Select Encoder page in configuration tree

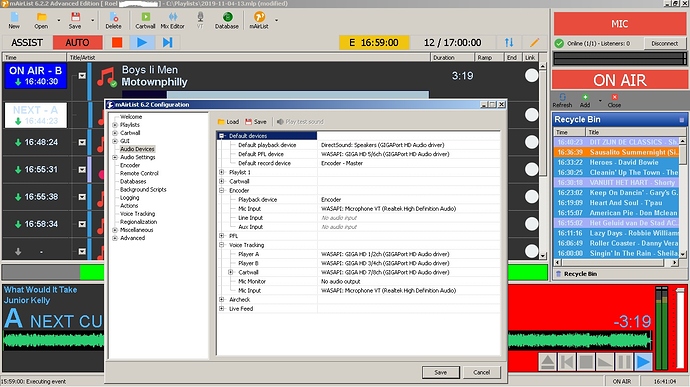point(130,166)
